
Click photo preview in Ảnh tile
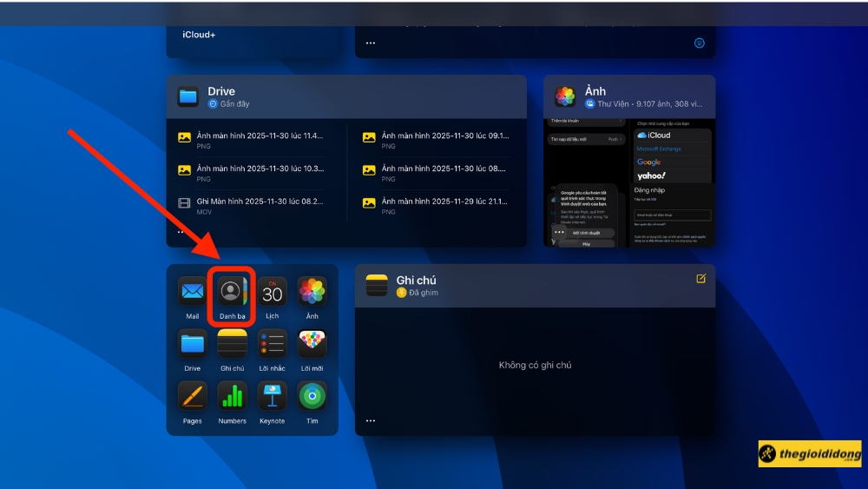click(x=629, y=182)
